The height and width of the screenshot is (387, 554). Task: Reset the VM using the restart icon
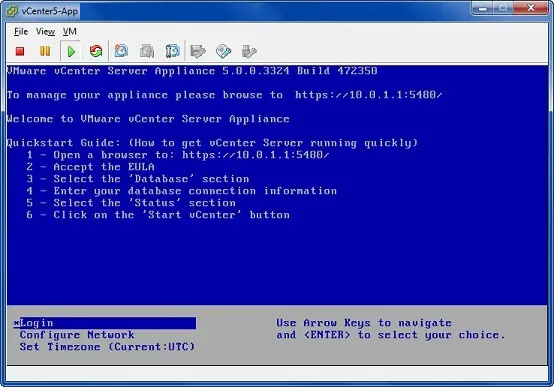(x=96, y=51)
